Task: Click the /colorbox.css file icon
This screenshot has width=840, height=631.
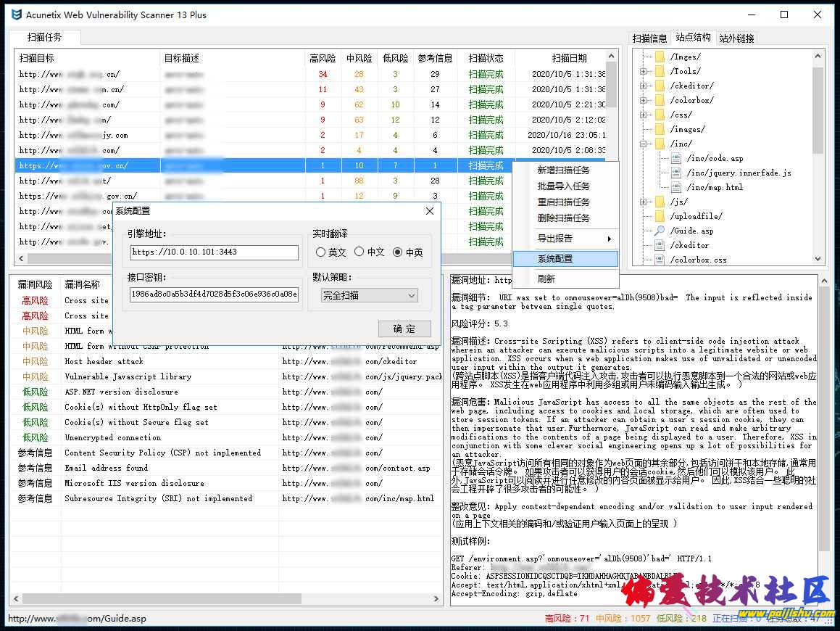Action: click(660, 260)
